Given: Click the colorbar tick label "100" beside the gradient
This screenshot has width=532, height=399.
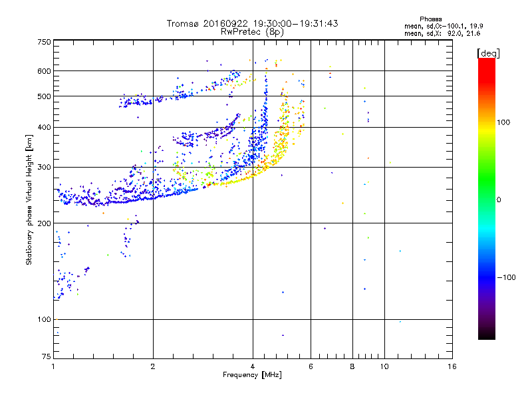Looking at the screenshot, I should (x=503, y=122).
